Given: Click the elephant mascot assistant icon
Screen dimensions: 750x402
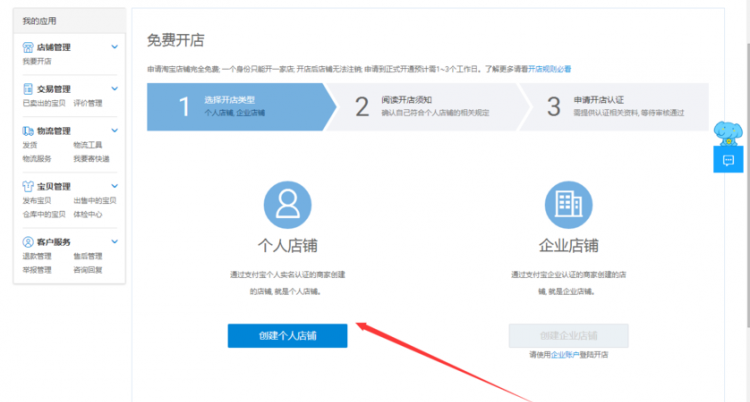Looking at the screenshot, I should [728, 133].
